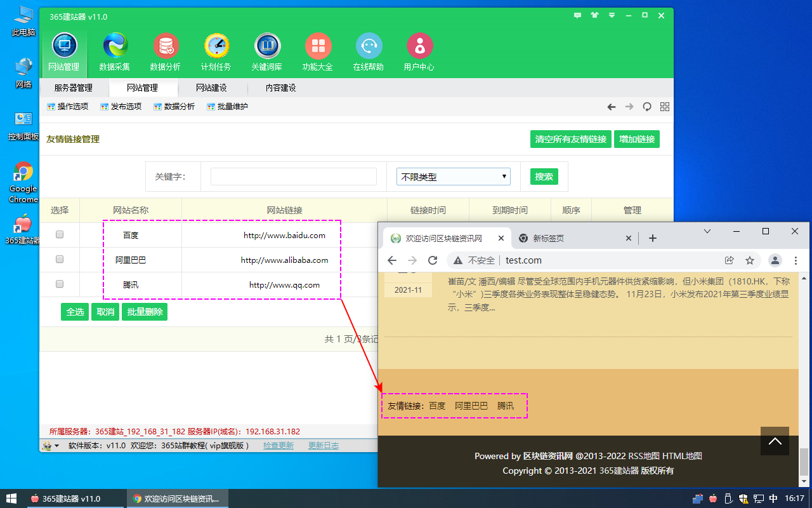Viewport: 812px width, 508px height.
Task: Toggle checkbox for 腾讯 row
Action: (x=60, y=284)
